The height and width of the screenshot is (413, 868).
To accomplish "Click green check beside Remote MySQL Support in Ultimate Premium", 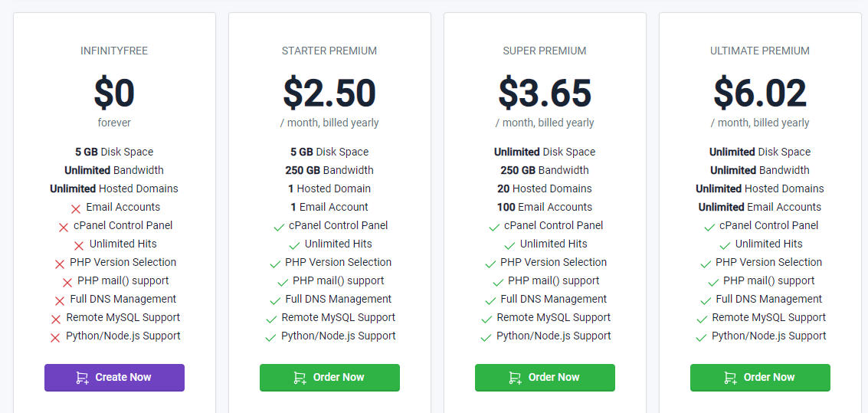I will tap(702, 319).
